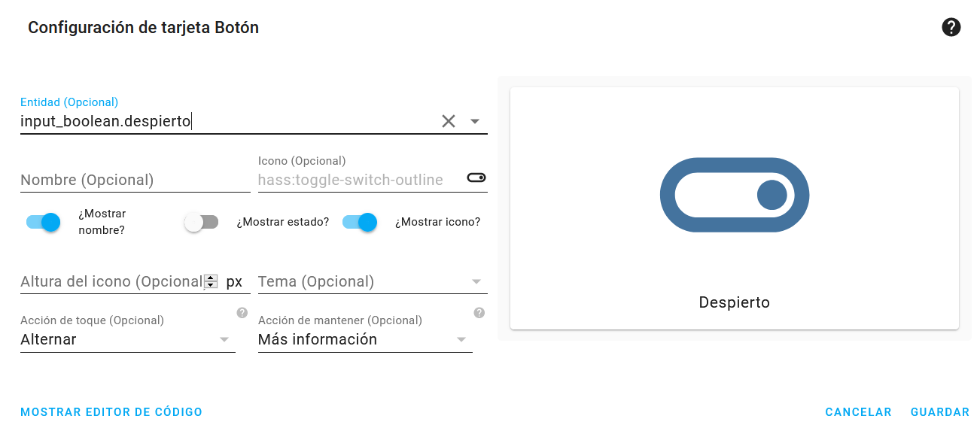Expand the Entidad dropdown arrow

pyautogui.click(x=475, y=121)
